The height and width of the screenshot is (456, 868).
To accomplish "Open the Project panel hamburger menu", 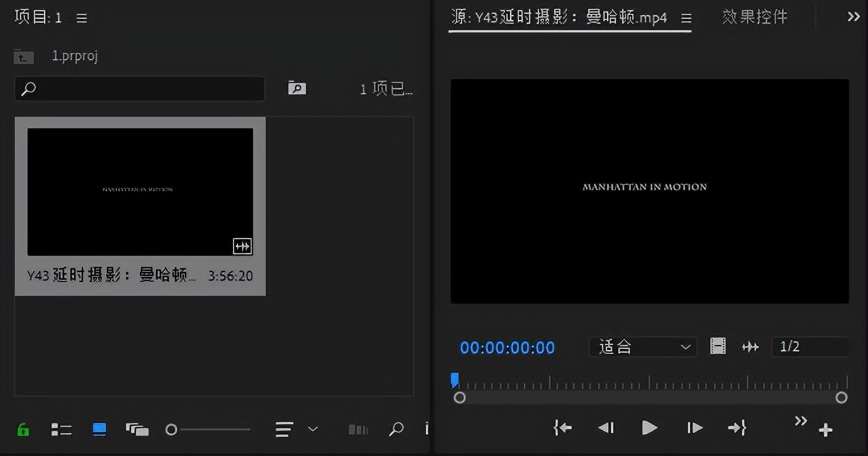I will [82, 18].
